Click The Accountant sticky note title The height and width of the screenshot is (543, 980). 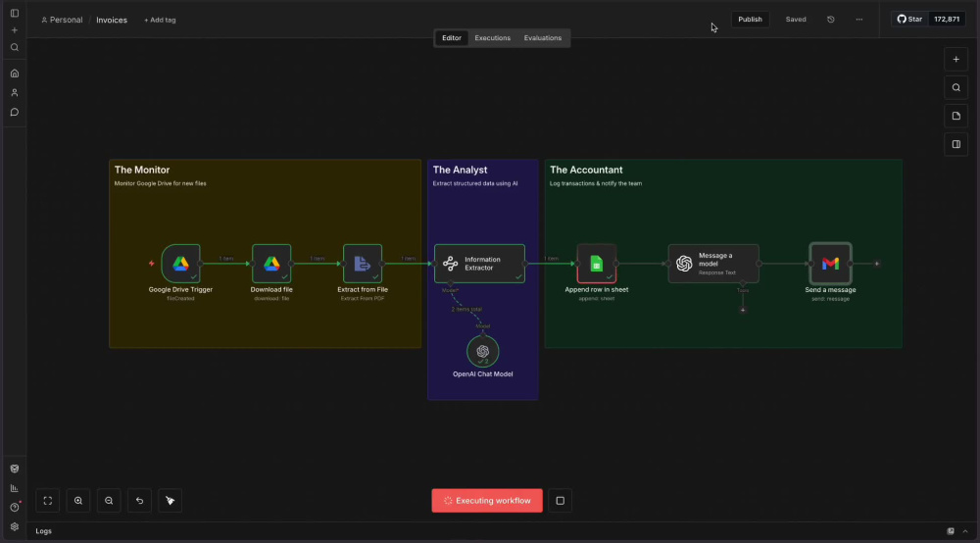coord(586,170)
